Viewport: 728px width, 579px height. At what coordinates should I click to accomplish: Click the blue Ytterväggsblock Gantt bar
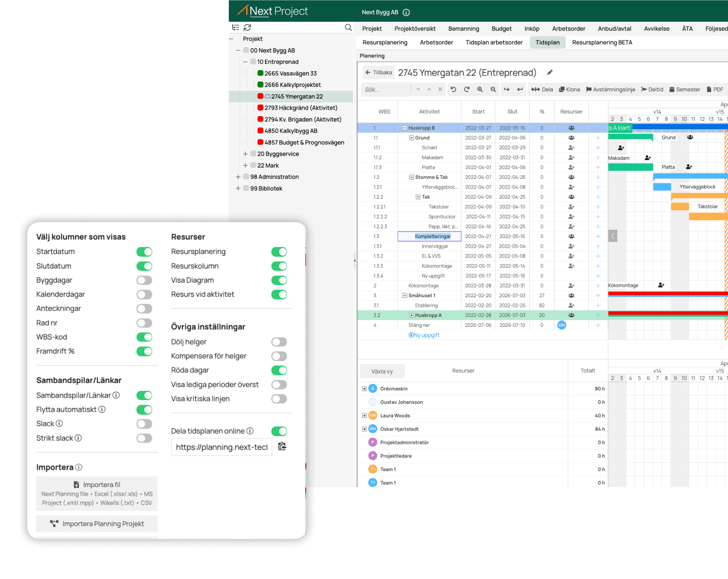[x=662, y=187]
